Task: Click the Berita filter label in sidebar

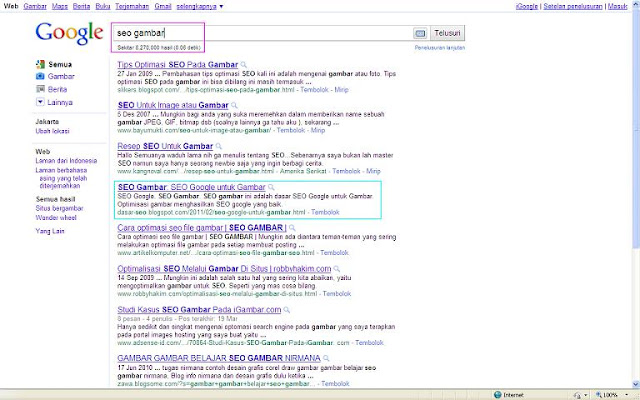Action: [x=57, y=89]
